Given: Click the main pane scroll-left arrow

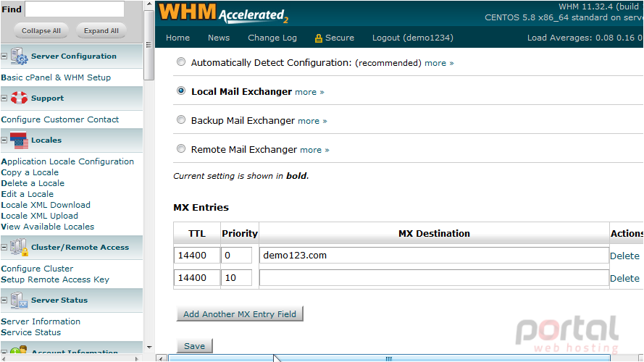Looking at the screenshot, I should pos(162,358).
